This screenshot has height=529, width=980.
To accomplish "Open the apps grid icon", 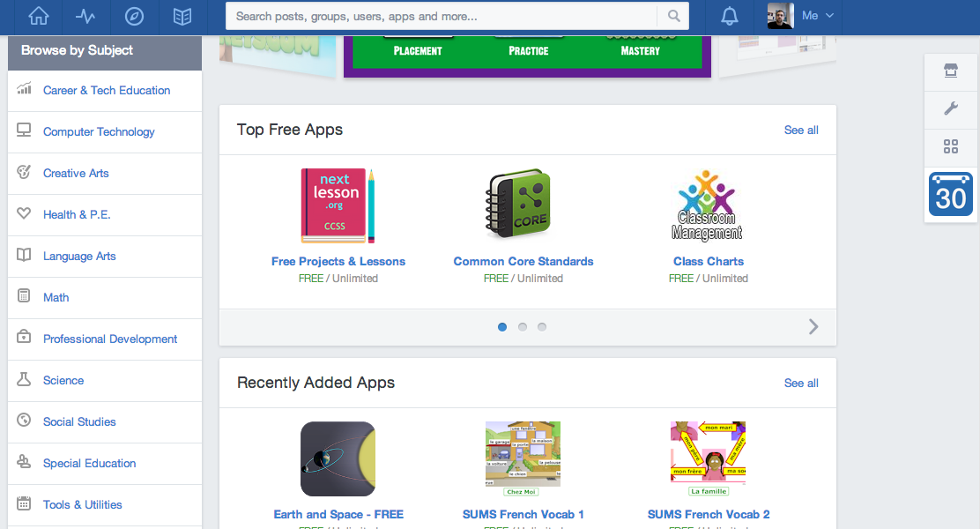I will coord(951,146).
